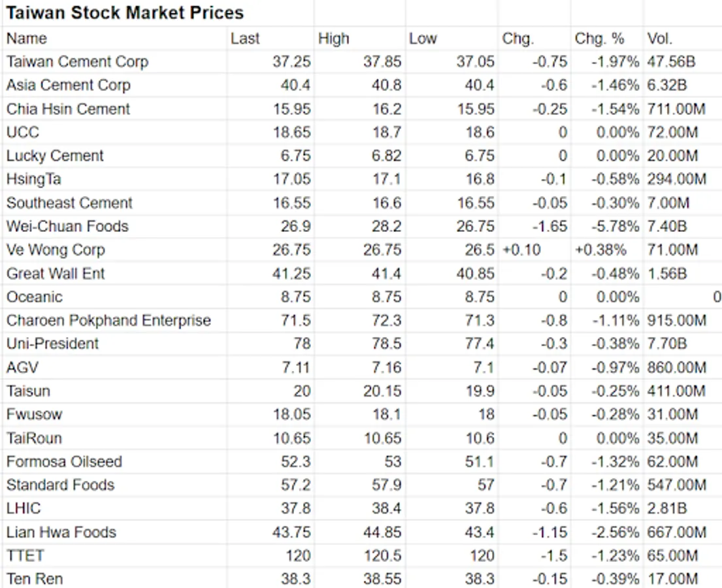Select the Great Wall Ent 1.56B volume
The image size is (722, 588).
pos(666,274)
